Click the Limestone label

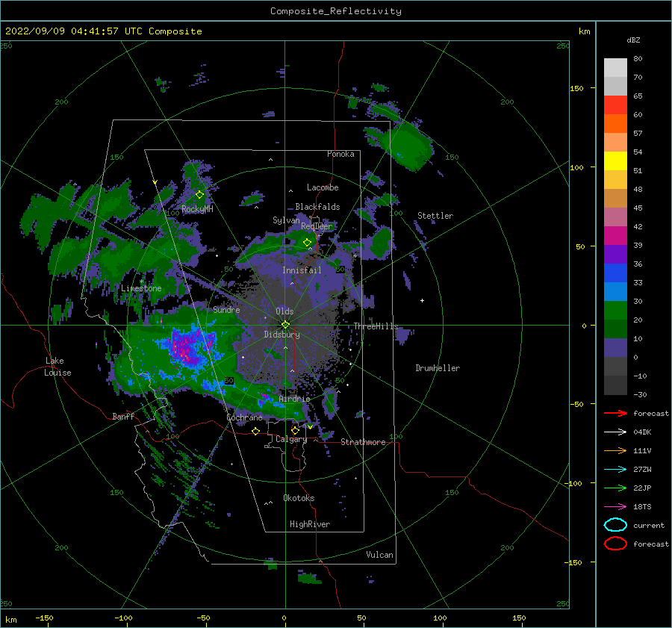(141, 288)
